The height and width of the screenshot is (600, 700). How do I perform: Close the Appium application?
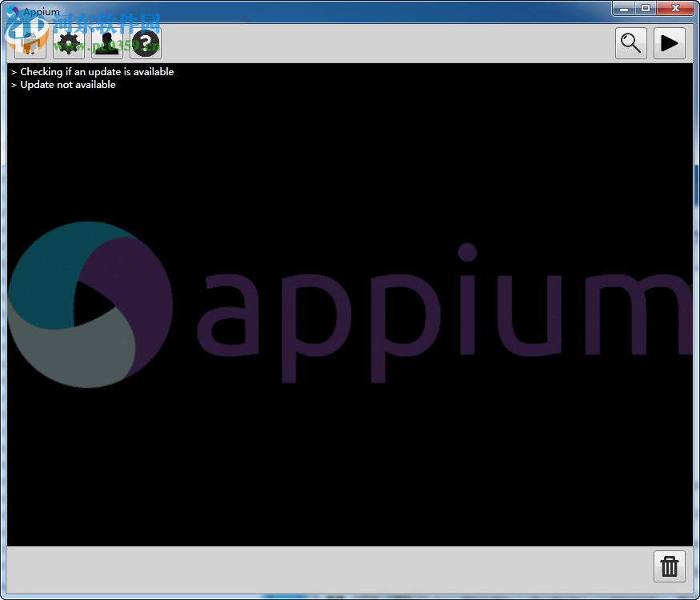pyautogui.click(x=674, y=8)
